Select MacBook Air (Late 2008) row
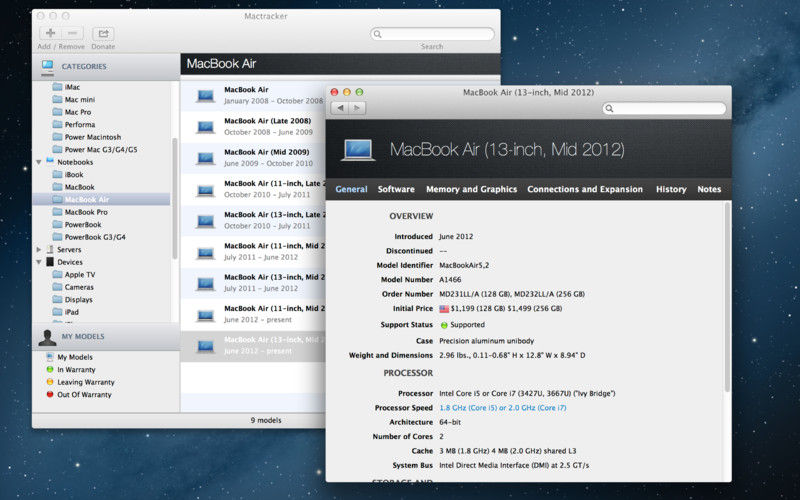800x500 pixels. pyautogui.click(x=253, y=127)
